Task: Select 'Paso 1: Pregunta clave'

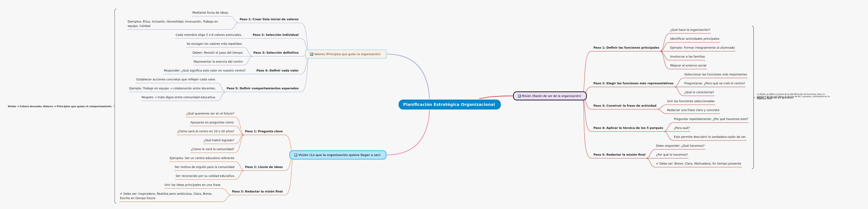Action: (x=263, y=131)
